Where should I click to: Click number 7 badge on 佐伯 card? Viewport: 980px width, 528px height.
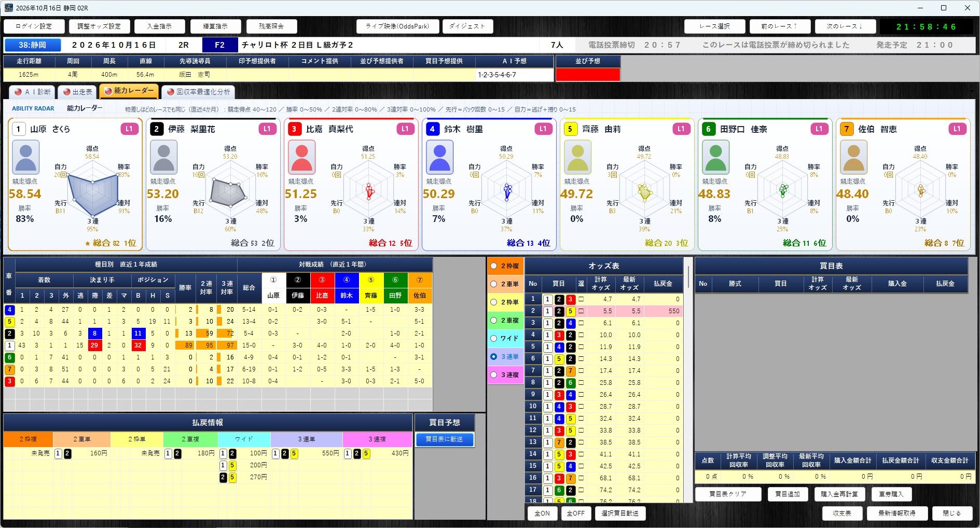tap(847, 129)
